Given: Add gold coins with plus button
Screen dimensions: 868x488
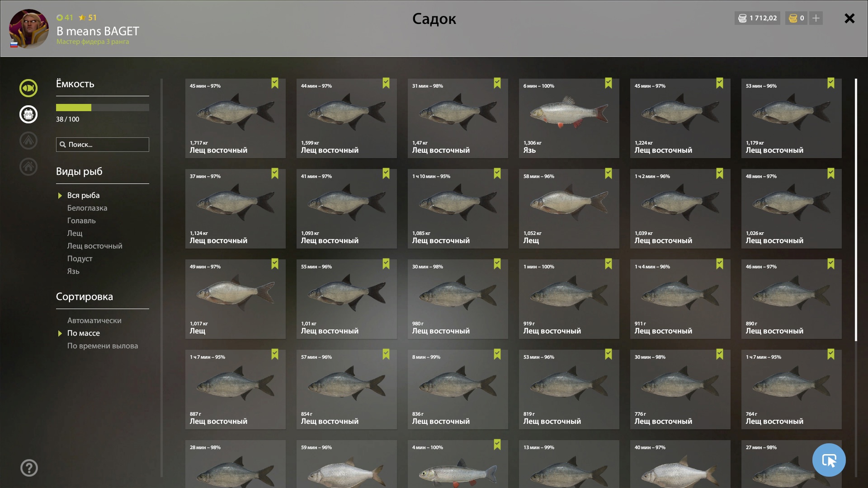Looking at the screenshot, I should point(816,18).
